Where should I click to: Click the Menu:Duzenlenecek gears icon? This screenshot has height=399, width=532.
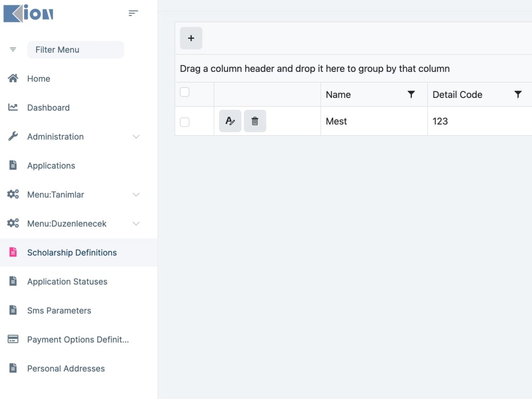click(13, 223)
